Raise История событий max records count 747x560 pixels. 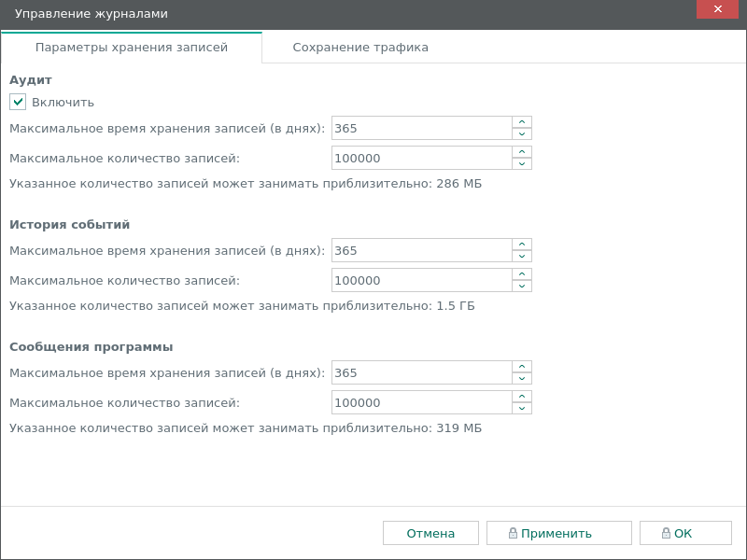point(522,274)
